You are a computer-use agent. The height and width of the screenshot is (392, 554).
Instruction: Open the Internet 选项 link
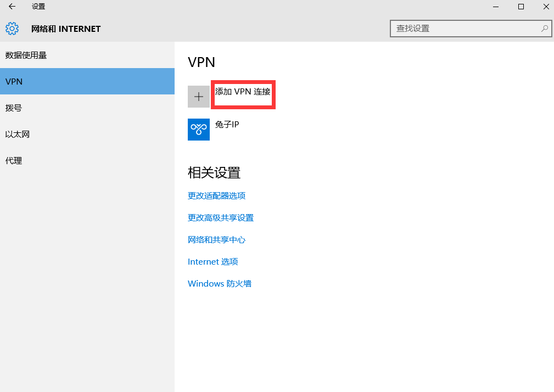(x=213, y=262)
